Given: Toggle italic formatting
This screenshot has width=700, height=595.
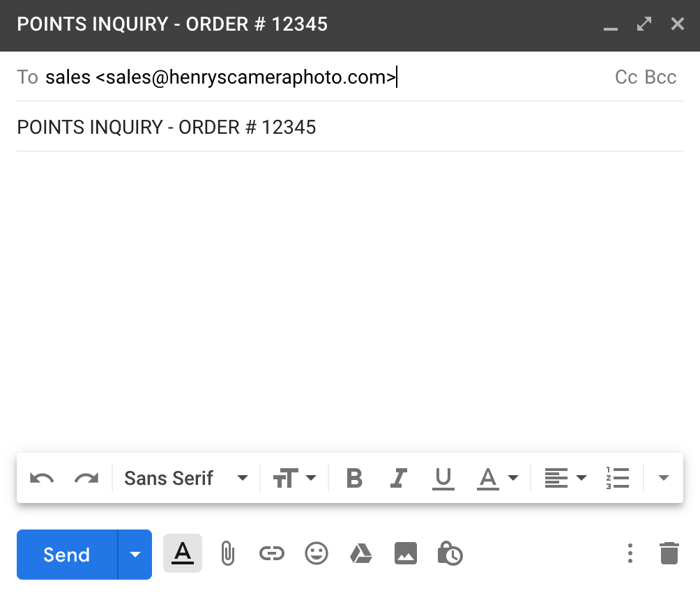Looking at the screenshot, I should point(399,478).
